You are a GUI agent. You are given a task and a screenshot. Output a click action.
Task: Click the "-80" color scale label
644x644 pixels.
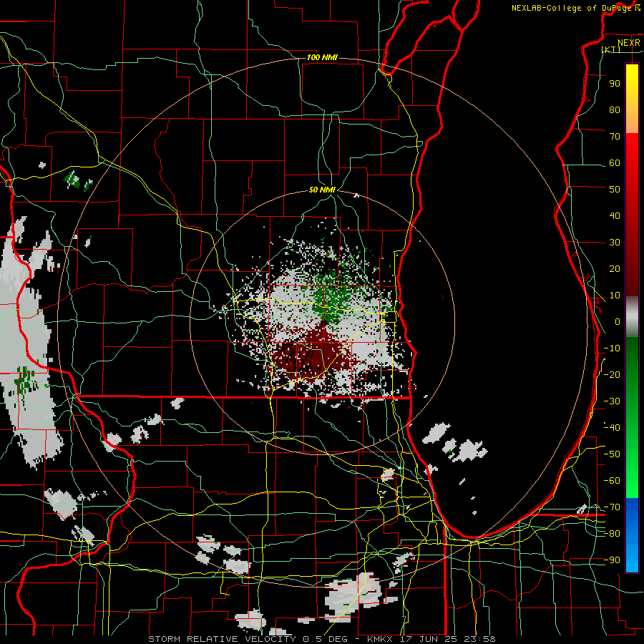(x=612, y=534)
